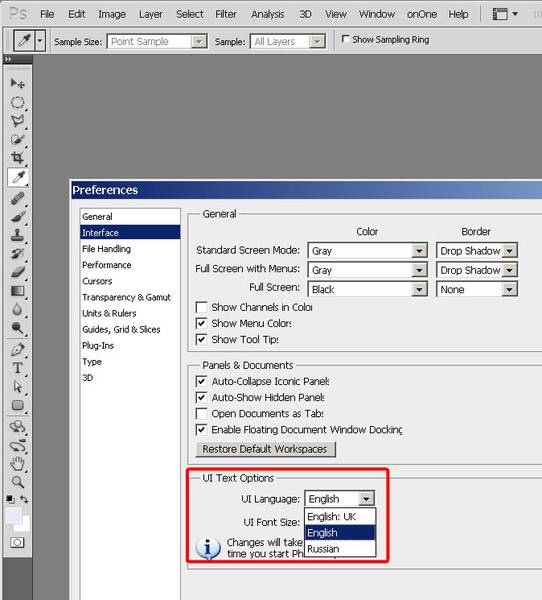
Task: Enable Show Channels in Color
Action: (201, 307)
